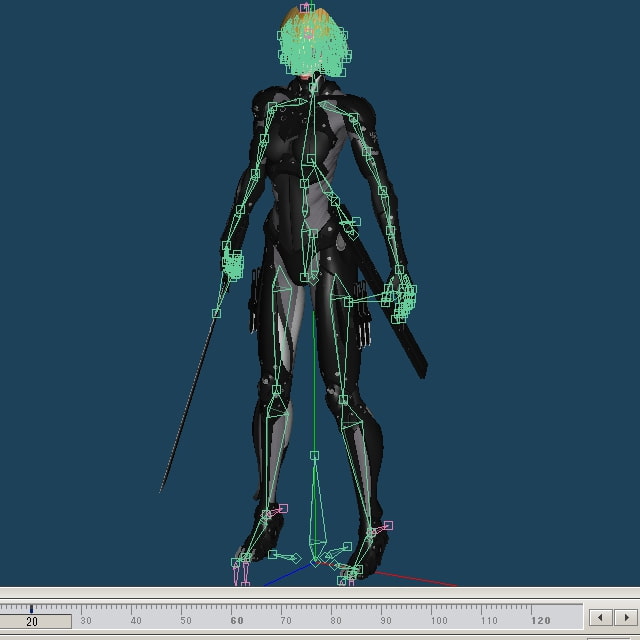Select the pink IK handle on the left-side foot
Viewport: 640px width, 640px height.
tap(283, 508)
